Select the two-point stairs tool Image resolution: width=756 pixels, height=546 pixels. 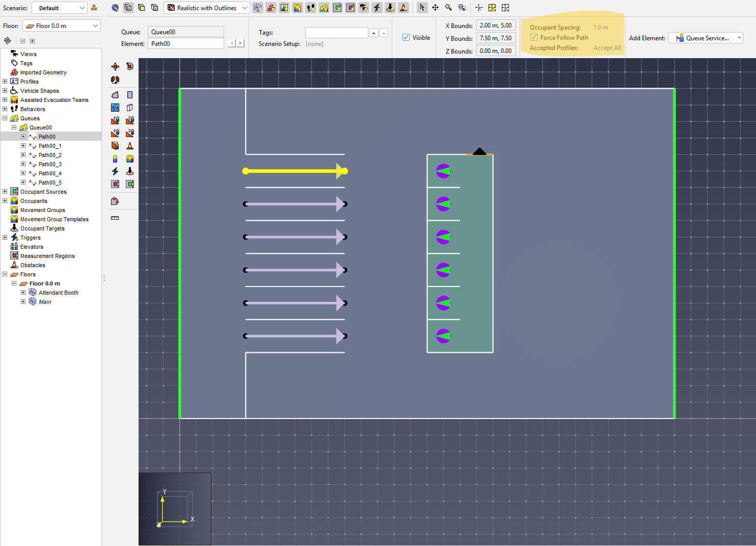point(130,120)
